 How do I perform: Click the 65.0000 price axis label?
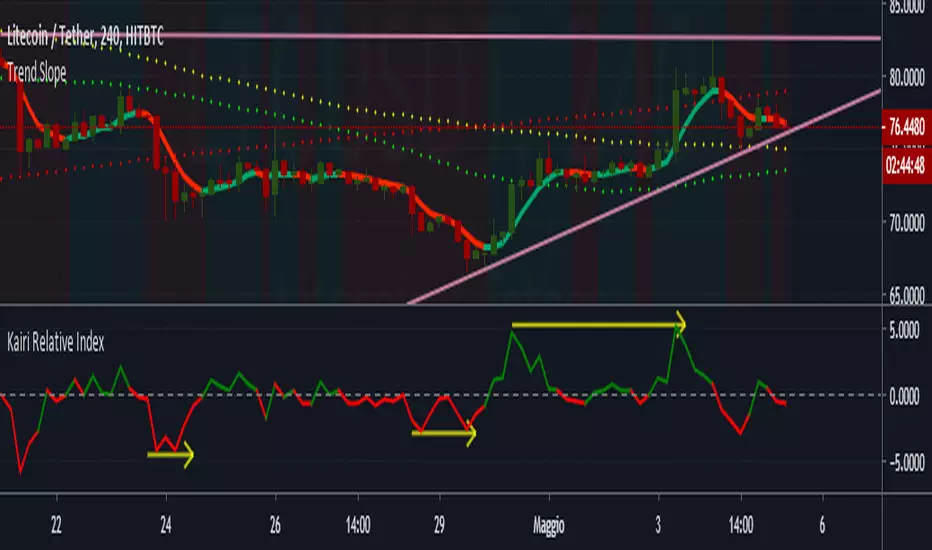click(907, 296)
